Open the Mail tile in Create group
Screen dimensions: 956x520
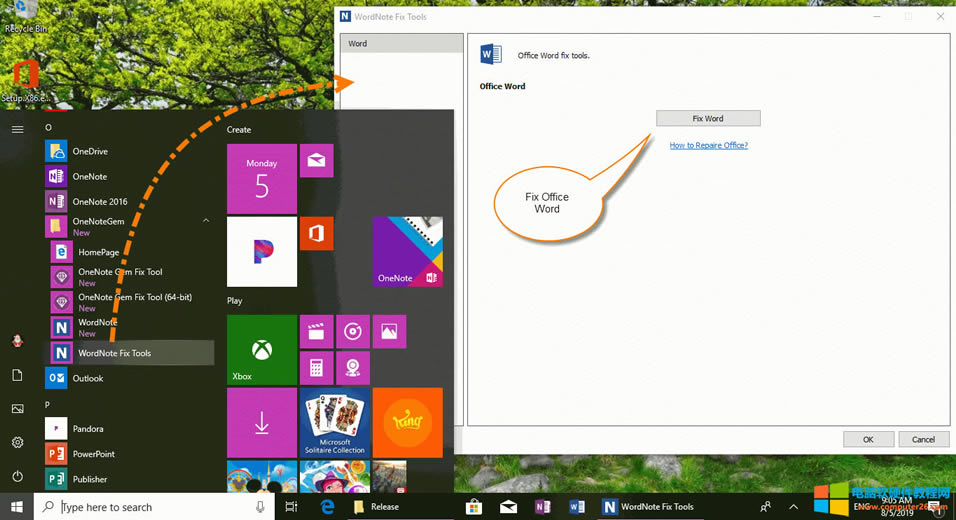(x=316, y=160)
